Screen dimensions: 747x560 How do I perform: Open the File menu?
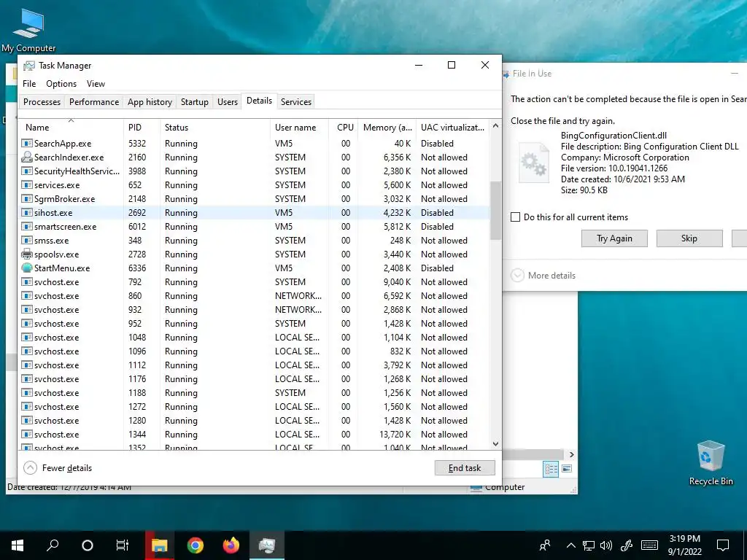[29, 84]
